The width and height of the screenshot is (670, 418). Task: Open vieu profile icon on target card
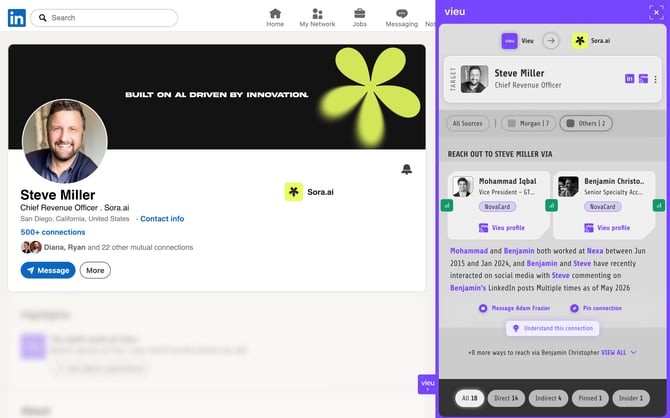643,79
